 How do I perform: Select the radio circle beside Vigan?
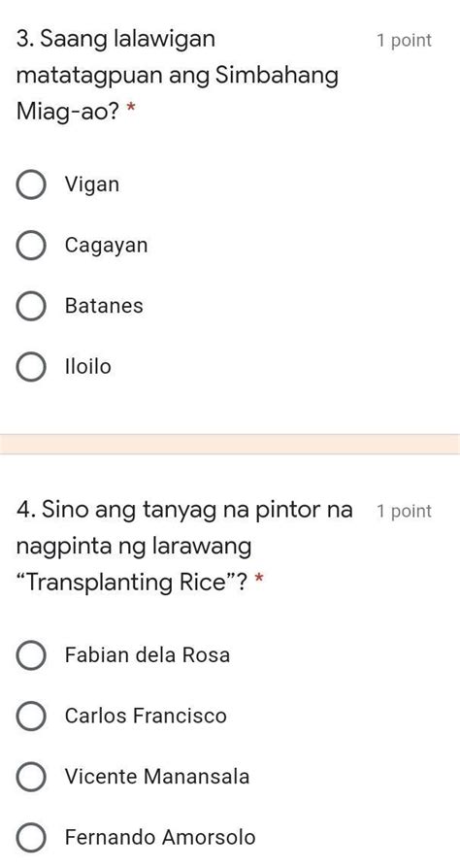point(30,184)
